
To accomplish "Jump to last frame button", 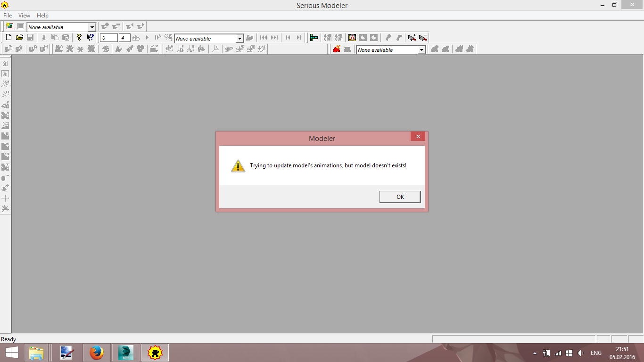I will click(x=274, y=38).
